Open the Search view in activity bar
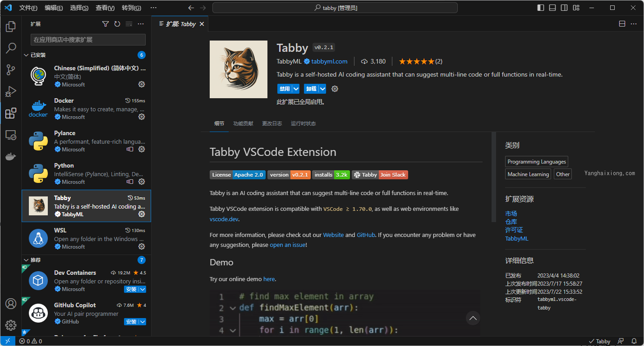Viewport: 644px width, 346px height. (x=11, y=48)
